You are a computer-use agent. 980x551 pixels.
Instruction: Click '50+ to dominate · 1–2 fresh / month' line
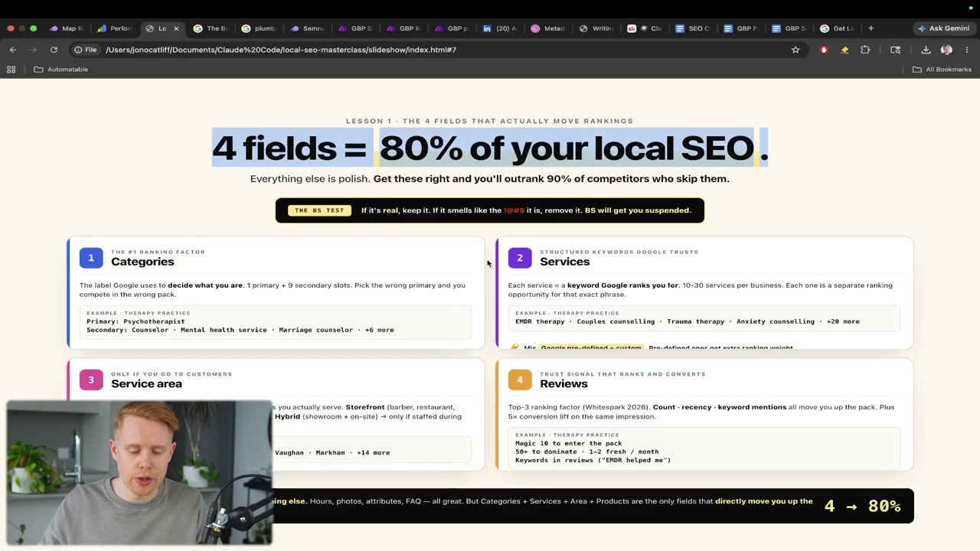(586, 452)
